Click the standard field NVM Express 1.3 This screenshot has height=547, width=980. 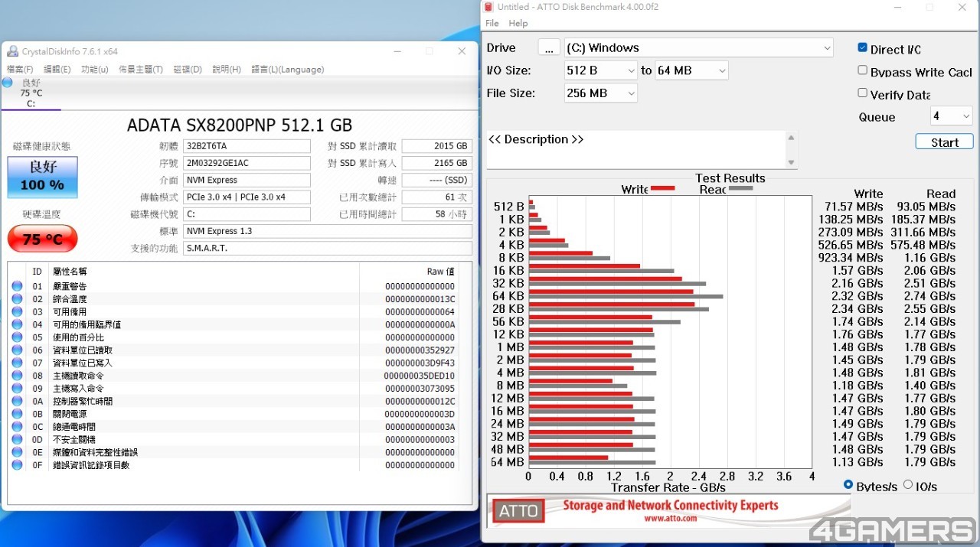coord(328,231)
